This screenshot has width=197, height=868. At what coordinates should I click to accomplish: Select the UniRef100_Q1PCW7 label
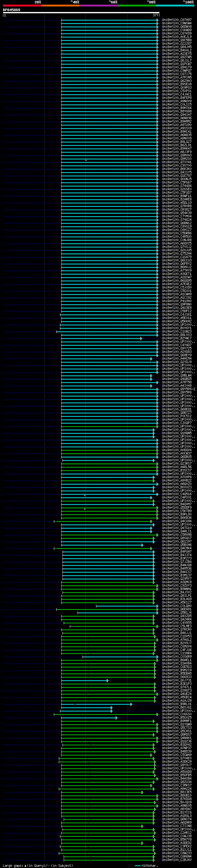pyautogui.click(x=176, y=64)
